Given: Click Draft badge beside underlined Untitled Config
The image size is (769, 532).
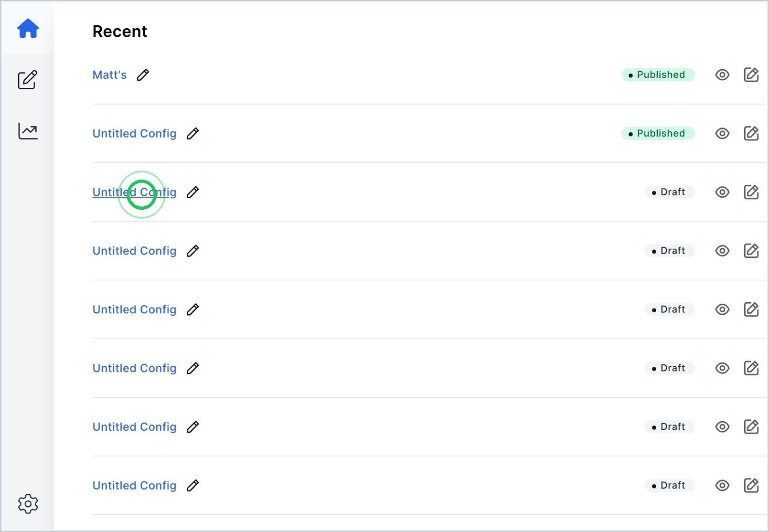Looking at the screenshot, I should [670, 192].
